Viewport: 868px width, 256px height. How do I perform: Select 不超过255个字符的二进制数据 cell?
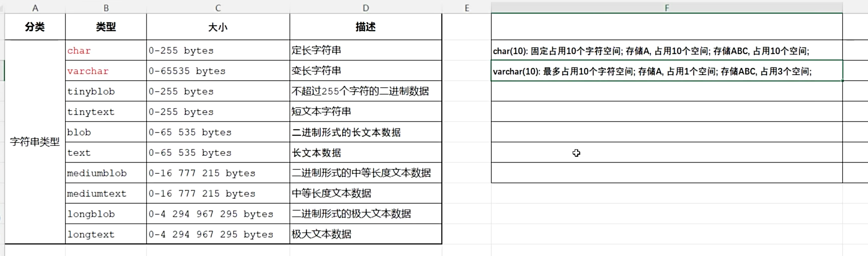(x=366, y=91)
